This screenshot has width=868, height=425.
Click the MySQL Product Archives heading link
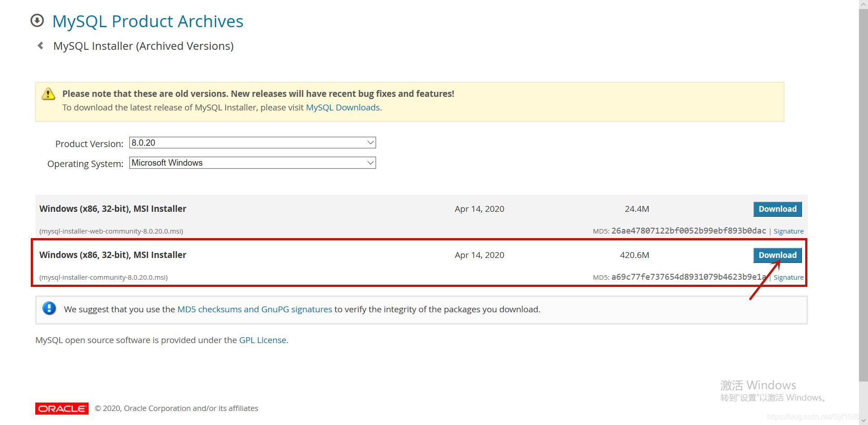[x=148, y=21]
